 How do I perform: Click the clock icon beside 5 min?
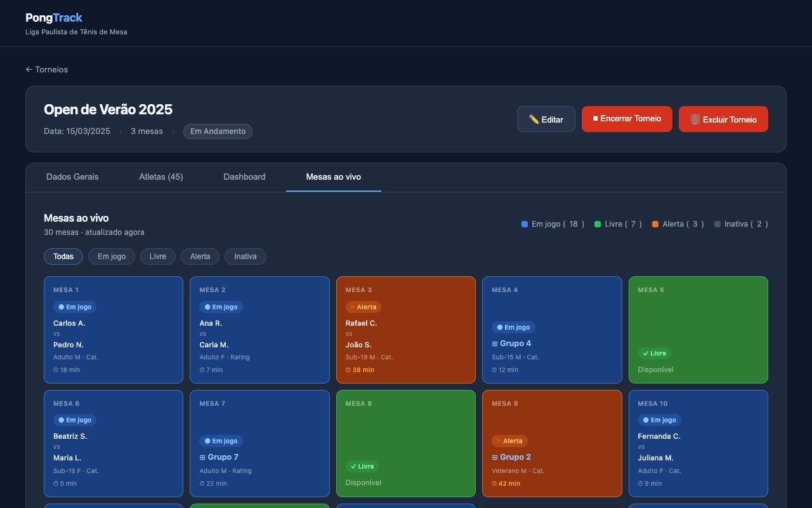click(56, 483)
